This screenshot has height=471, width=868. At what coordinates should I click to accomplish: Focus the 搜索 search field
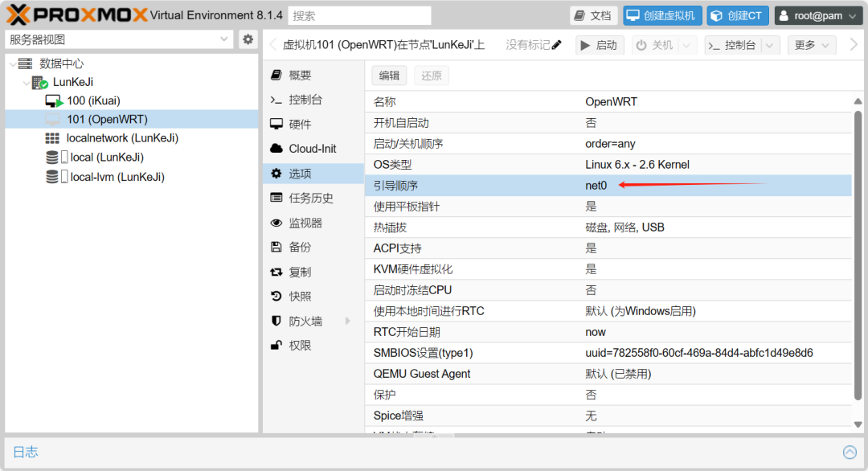(359, 15)
